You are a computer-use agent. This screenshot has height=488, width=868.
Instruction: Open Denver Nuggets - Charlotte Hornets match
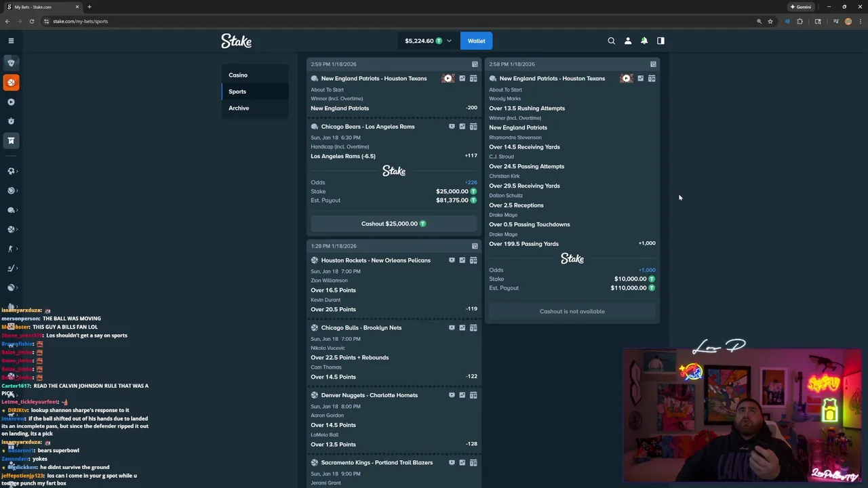click(x=370, y=395)
